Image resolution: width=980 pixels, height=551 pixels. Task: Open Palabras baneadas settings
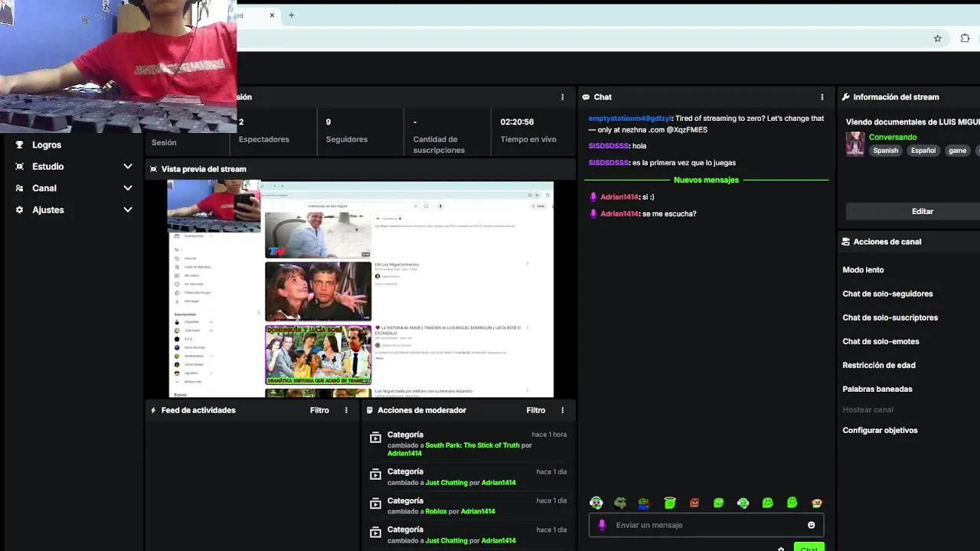877,389
